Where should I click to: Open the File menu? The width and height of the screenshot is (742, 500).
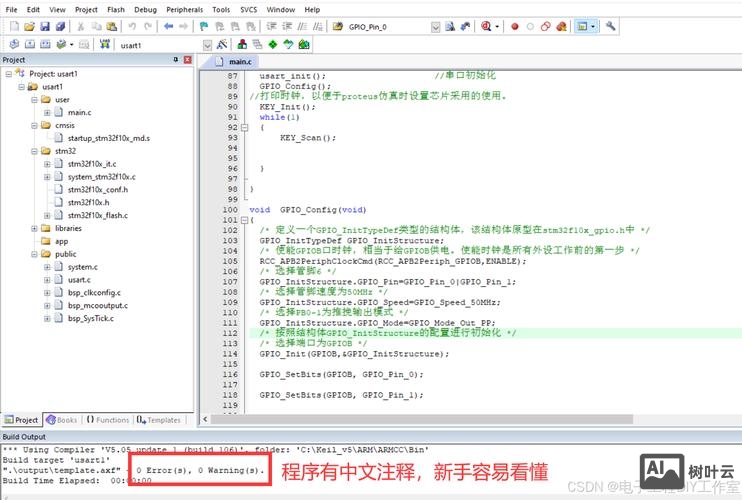11,9
